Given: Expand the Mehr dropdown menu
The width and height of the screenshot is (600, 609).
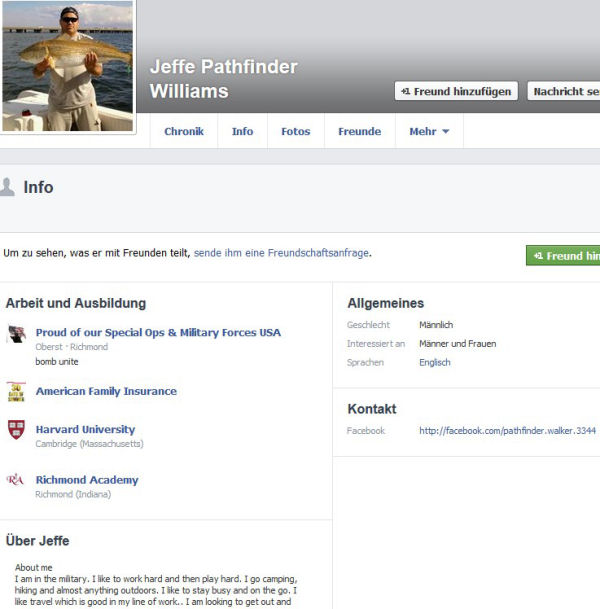Looking at the screenshot, I should point(429,131).
